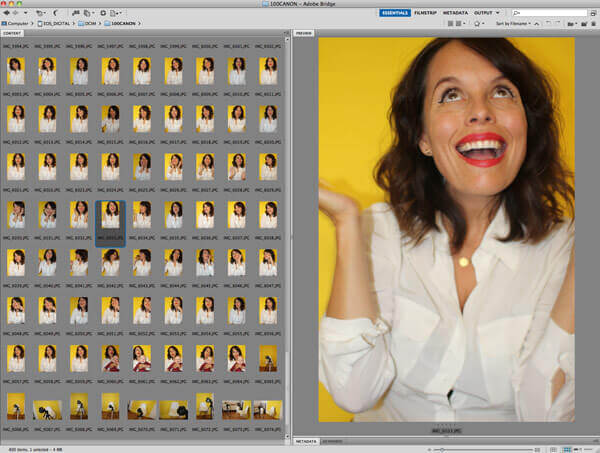Open the refine dropdown icon

point(88,13)
